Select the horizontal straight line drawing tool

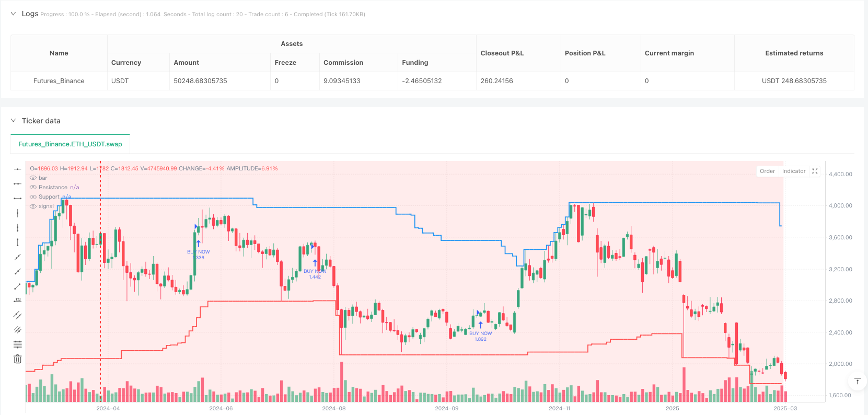[x=17, y=169]
